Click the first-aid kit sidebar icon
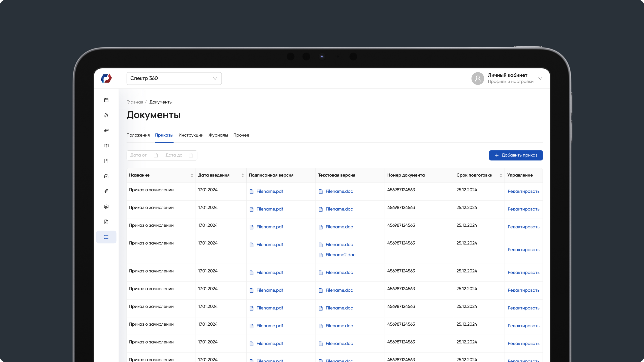The width and height of the screenshot is (644, 362). tap(106, 176)
